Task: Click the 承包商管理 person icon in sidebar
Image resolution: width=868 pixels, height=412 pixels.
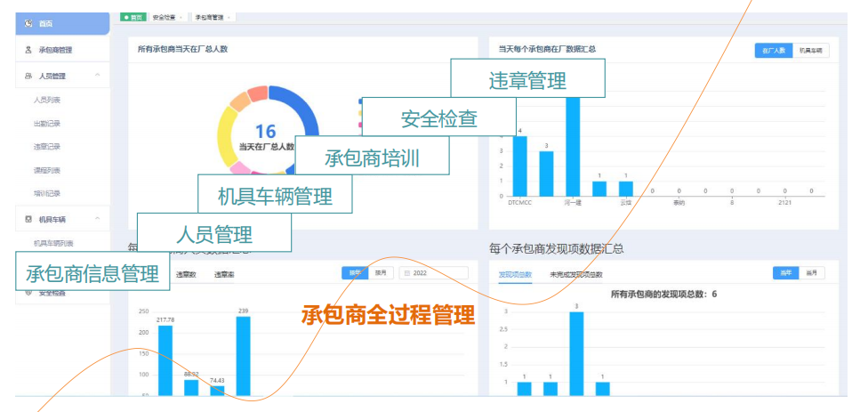Action: tap(28, 50)
